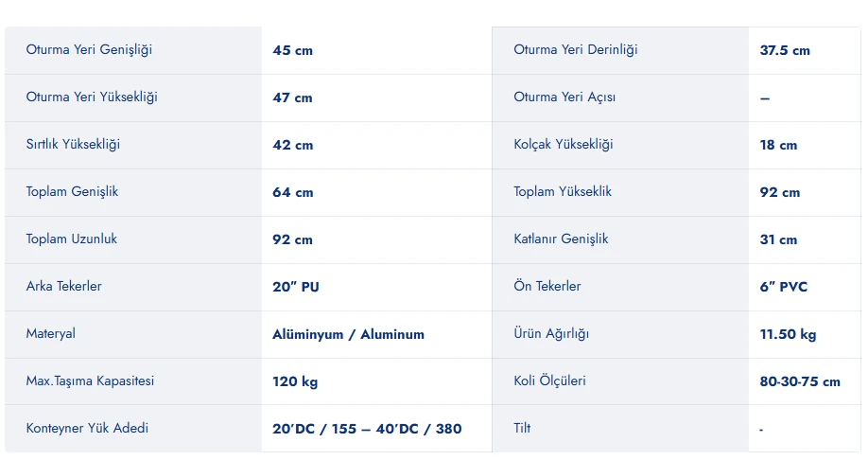Screen dimensions: 868x460
Task: Click the "Oturma Yeri Genişliği" label
Action: (89, 50)
